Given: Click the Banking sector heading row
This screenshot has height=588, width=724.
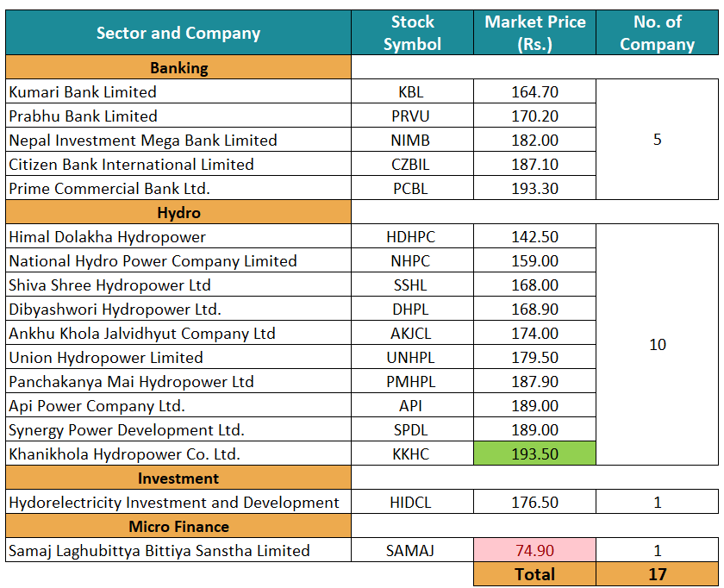Looking at the screenshot, I should pos(178,67).
